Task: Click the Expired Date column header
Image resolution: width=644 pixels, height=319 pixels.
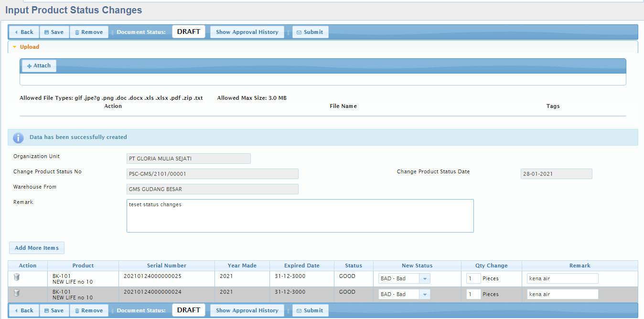Action: (x=302, y=266)
